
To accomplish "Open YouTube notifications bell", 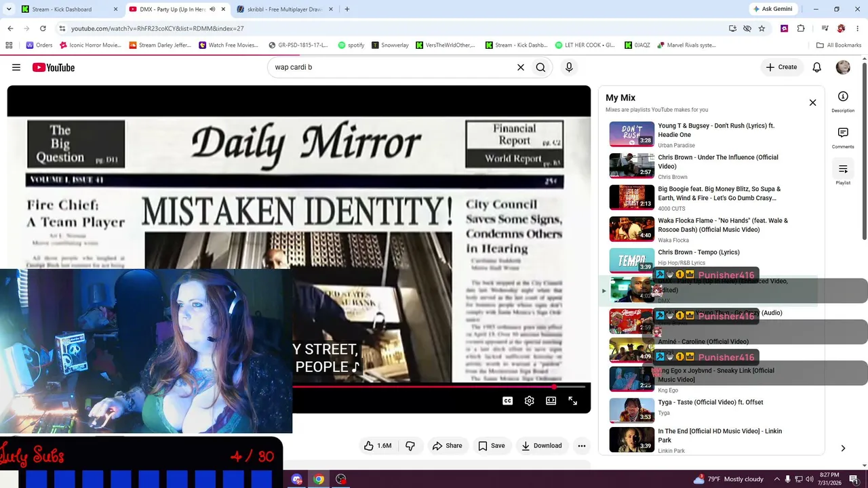I will click(x=817, y=67).
